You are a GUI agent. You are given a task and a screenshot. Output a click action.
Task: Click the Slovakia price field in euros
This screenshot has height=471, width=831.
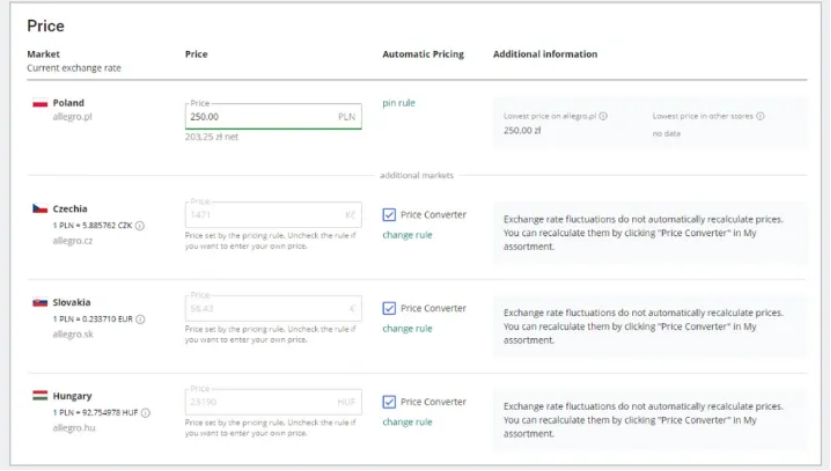click(260, 309)
